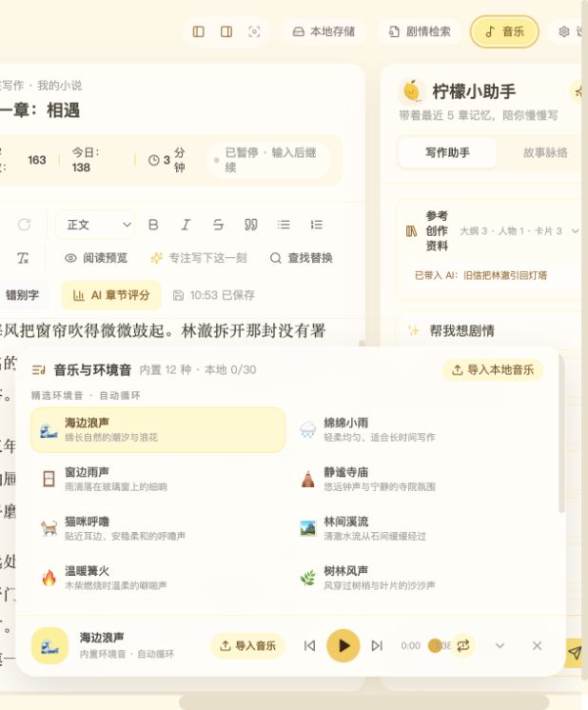
Task: Click the 参考创作资料 books icon
Action: coord(411,231)
